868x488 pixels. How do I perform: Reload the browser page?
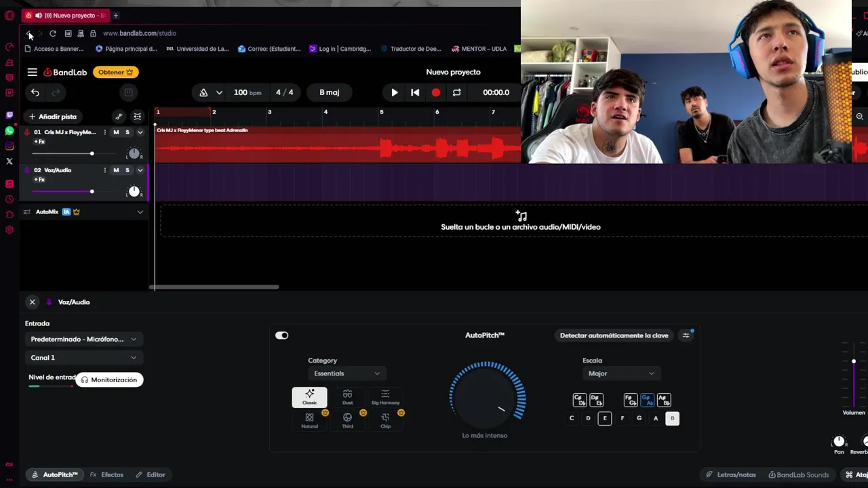click(x=52, y=33)
